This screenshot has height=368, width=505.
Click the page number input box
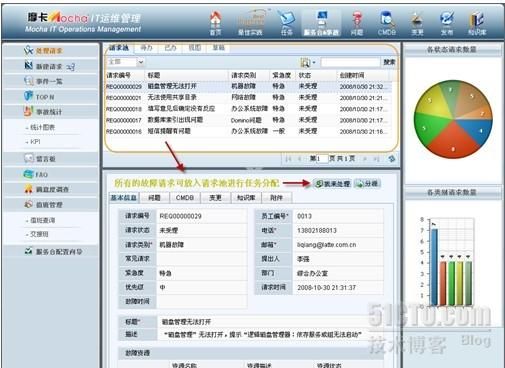[322, 159]
